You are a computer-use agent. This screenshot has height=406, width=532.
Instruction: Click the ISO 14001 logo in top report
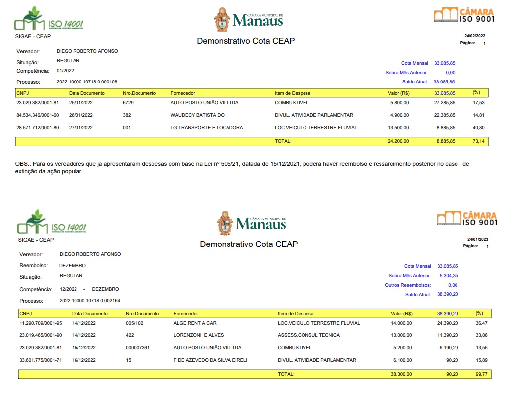[x=49, y=19]
